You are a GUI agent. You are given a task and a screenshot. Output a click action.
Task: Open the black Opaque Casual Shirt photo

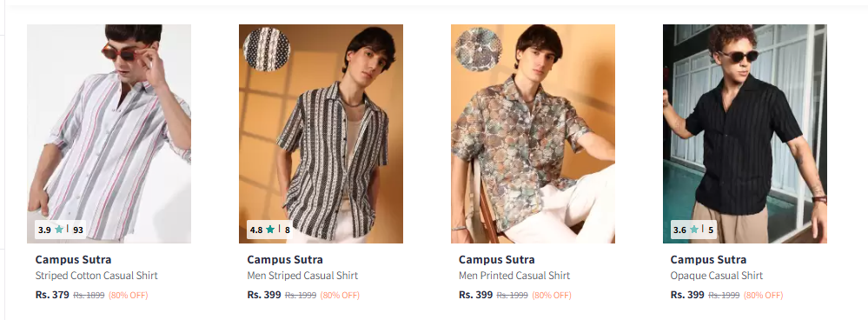745,133
